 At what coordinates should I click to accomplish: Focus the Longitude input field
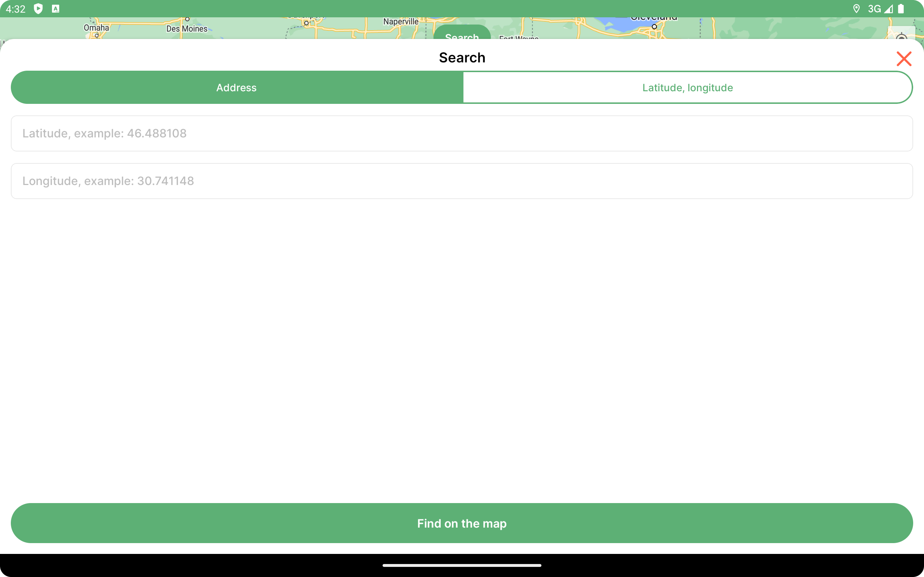(x=461, y=181)
